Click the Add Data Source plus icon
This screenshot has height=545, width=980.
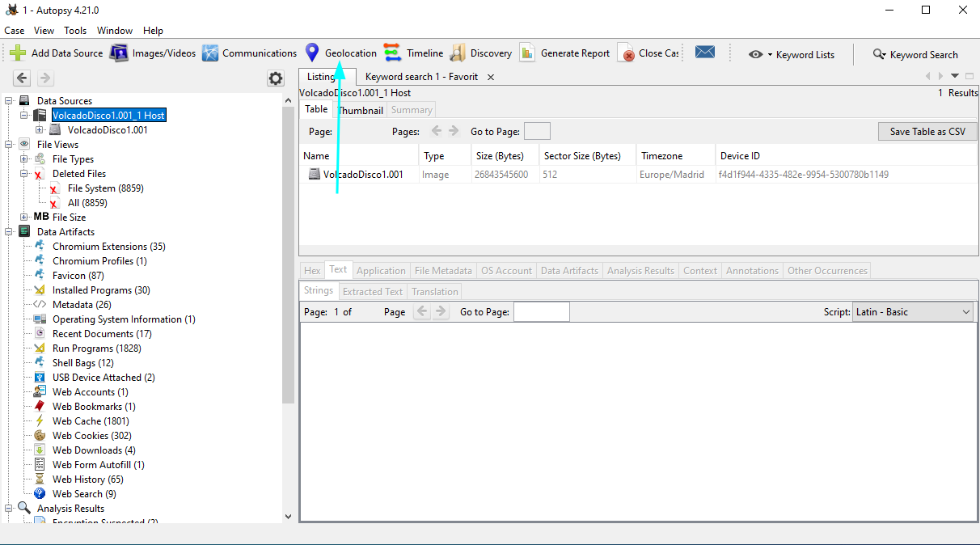click(18, 53)
